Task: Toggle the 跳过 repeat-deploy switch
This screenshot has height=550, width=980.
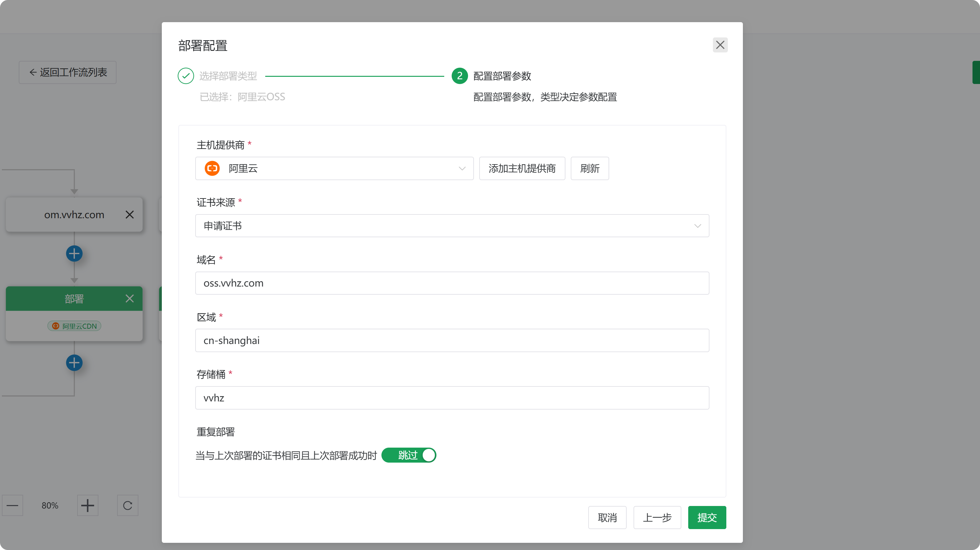Action: point(409,455)
